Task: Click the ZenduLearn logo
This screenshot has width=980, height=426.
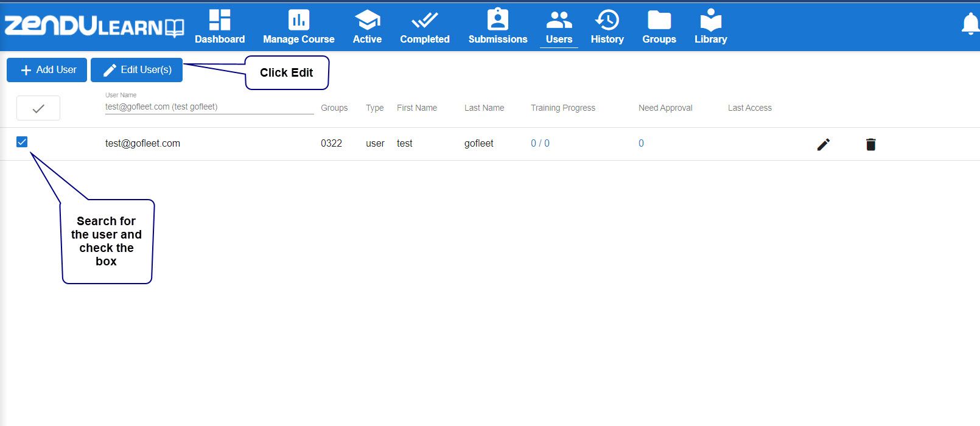Action: click(94, 26)
